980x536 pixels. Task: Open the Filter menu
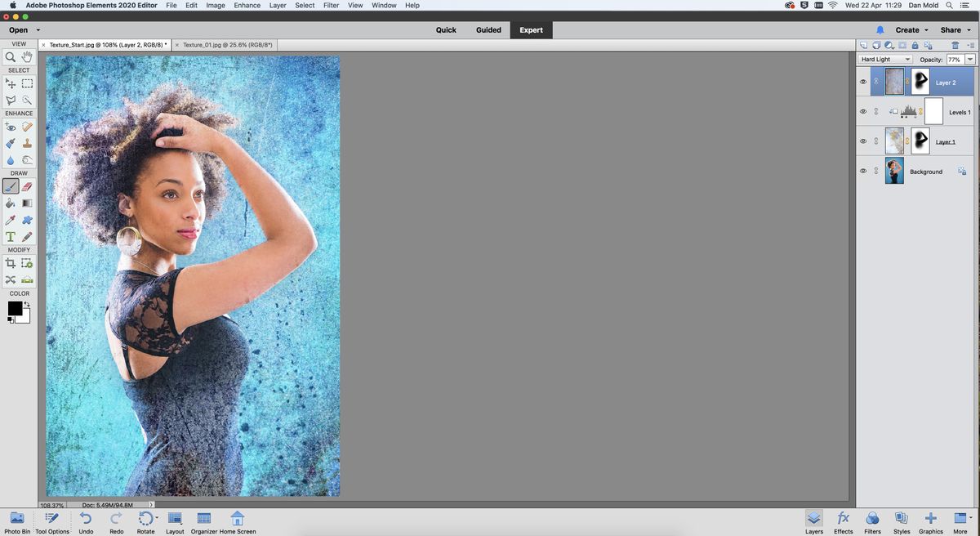pyautogui.click(x=331, y=6)
